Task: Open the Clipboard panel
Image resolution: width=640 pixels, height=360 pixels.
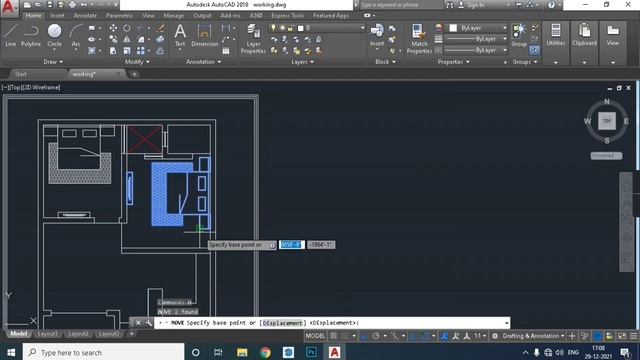Action: tap(584, 35)
